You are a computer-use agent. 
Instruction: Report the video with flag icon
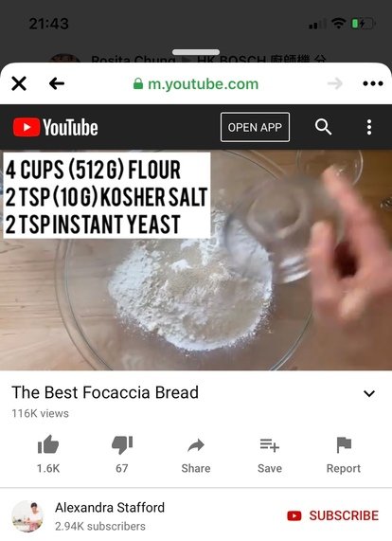344,455
